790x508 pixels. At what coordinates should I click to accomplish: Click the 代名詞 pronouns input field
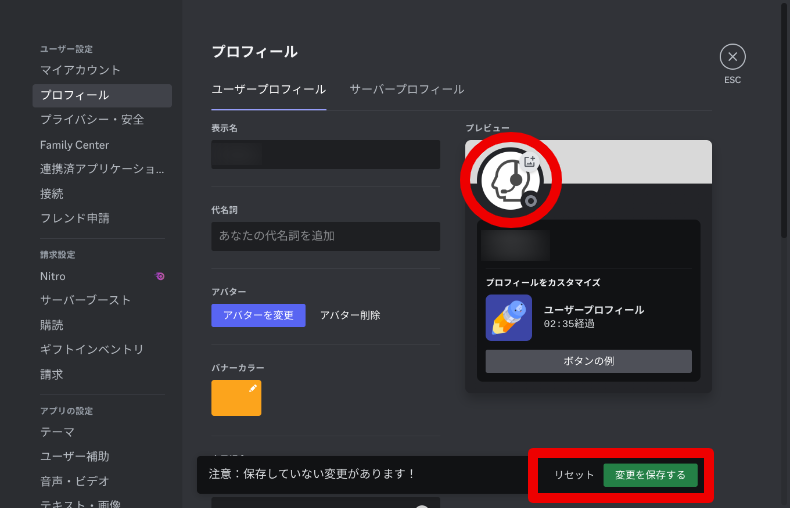tap(325, 236)
